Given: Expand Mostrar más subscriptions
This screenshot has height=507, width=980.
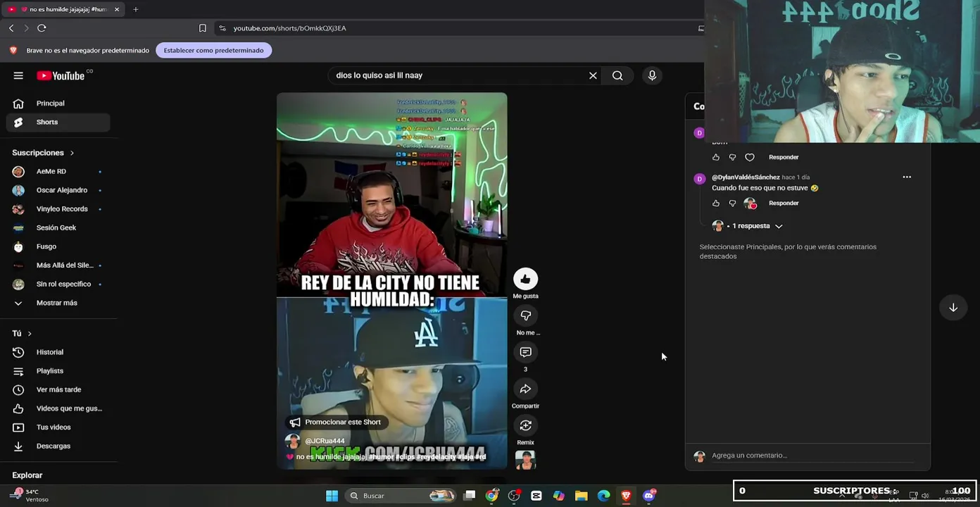Looking at the screenshot, I should click(58, 303).
